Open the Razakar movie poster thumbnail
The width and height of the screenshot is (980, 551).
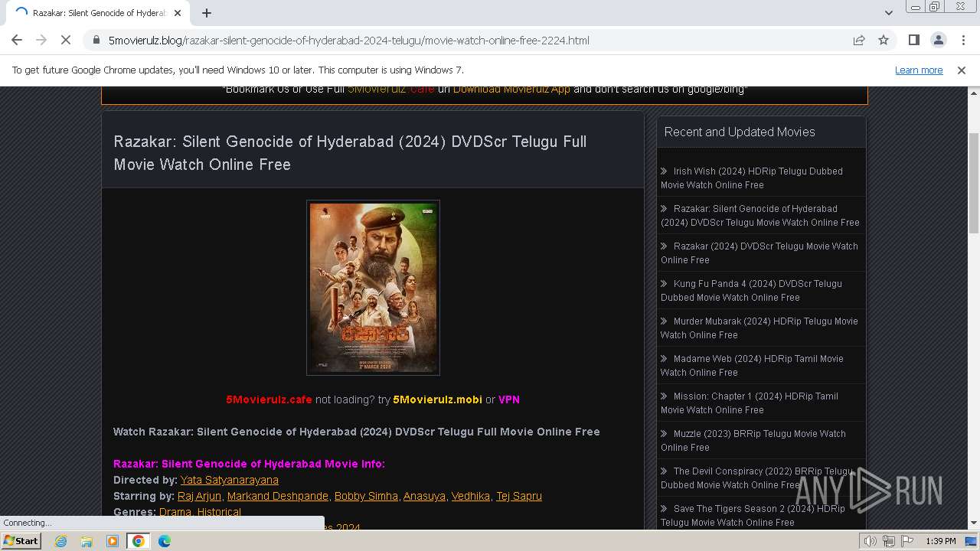pyautogui.click(x=373, y=288)
